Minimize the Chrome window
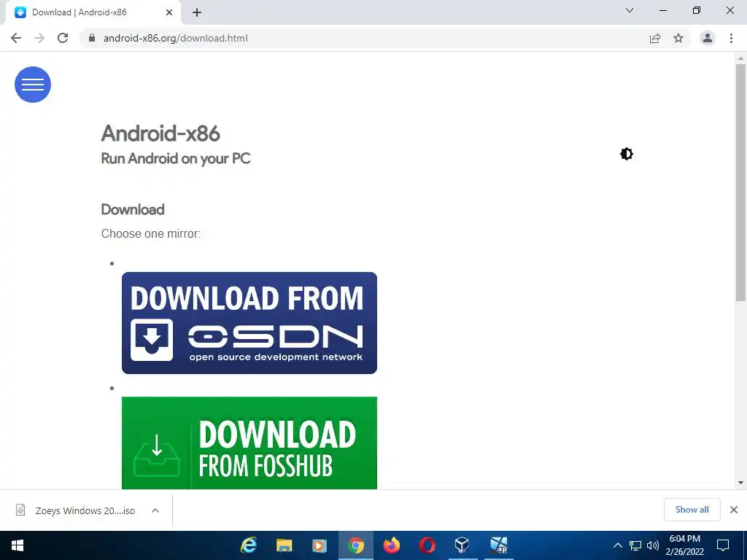This screenshot has width=747, height=560. coord(663,10)
